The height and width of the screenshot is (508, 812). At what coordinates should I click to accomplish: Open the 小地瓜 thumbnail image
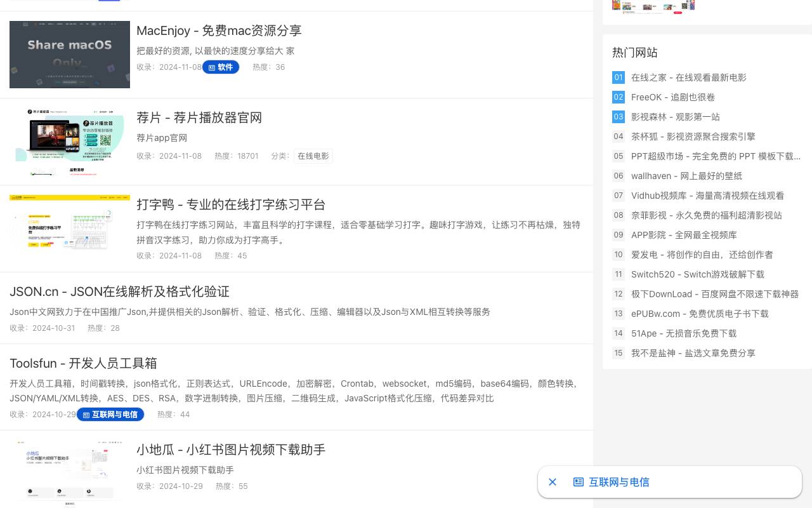coord(70,473)
